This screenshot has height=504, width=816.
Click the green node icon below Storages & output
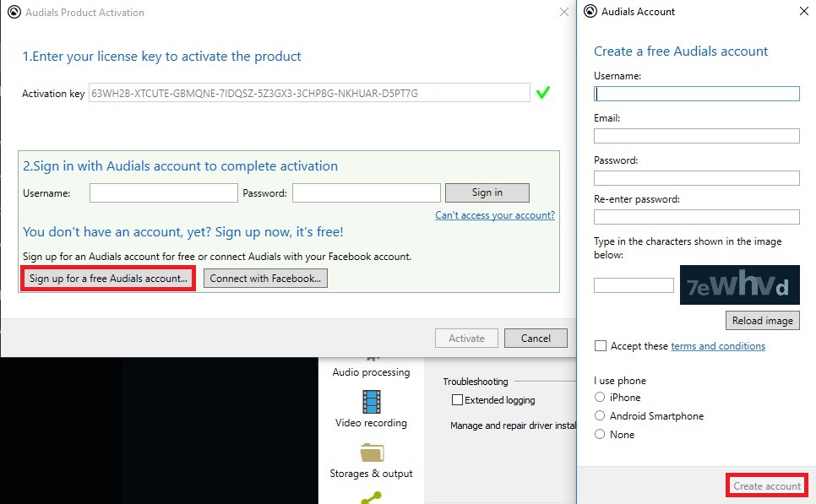[371, 498]
